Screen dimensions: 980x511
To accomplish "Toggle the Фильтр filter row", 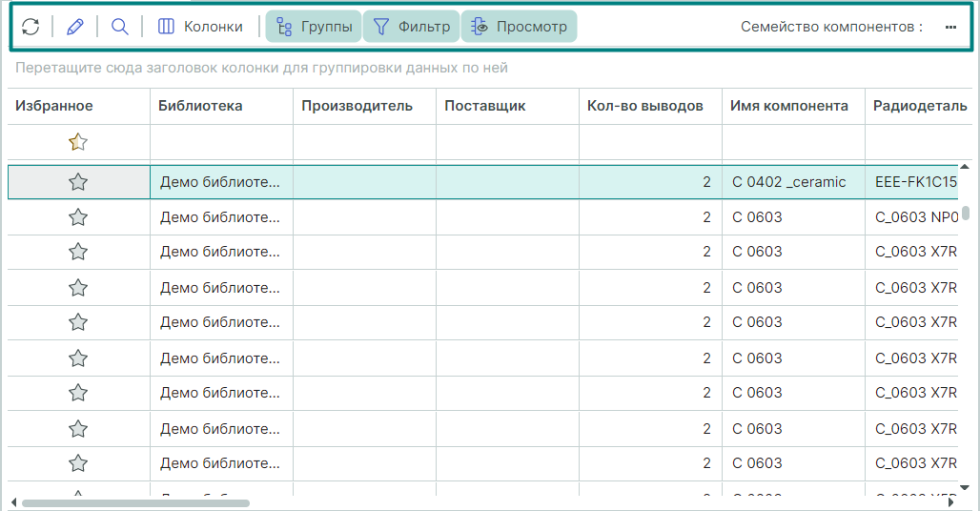I will pyautogui.click(x=411, y=27).
